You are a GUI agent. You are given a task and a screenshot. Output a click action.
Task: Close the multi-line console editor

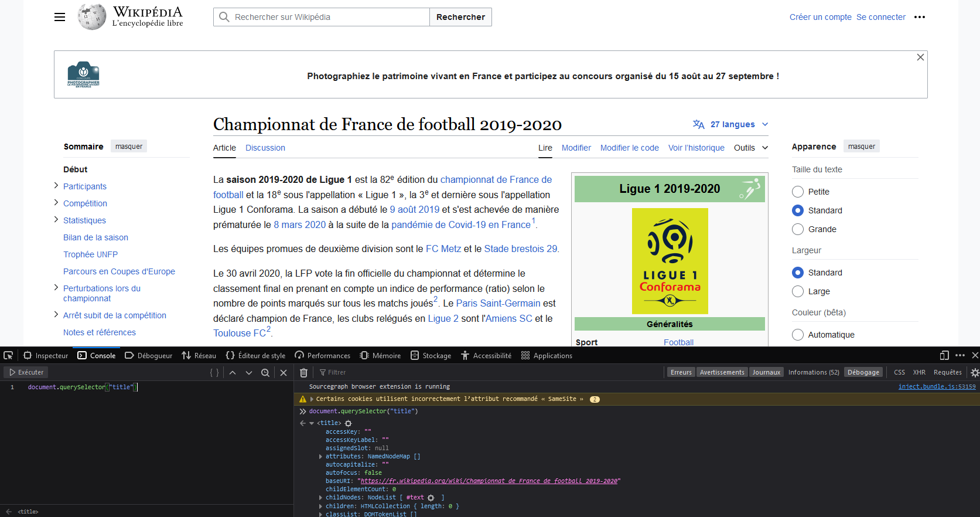[284, 372]
